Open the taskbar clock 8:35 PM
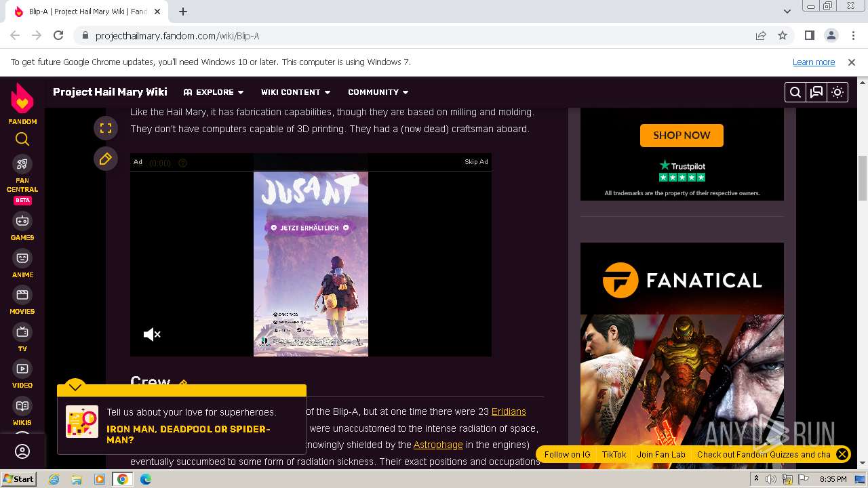The width and height of the screenshot is (868, 488). 833,479
